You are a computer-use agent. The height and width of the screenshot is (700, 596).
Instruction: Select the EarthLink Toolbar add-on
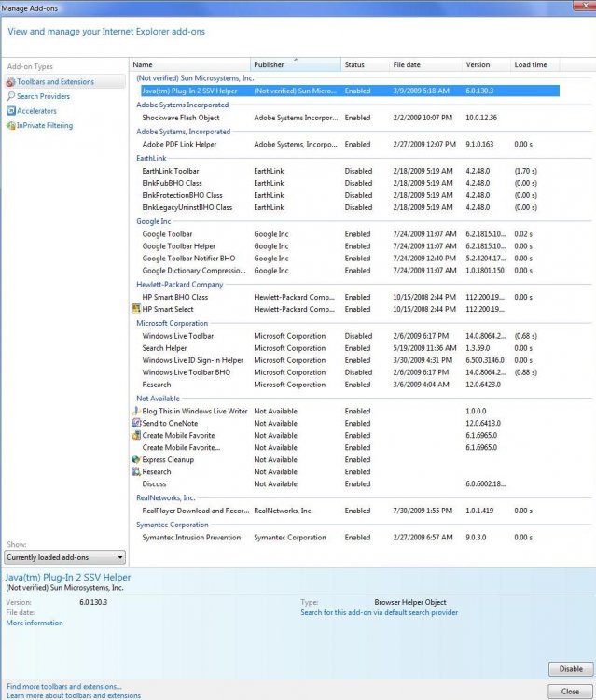click(171, 171)
